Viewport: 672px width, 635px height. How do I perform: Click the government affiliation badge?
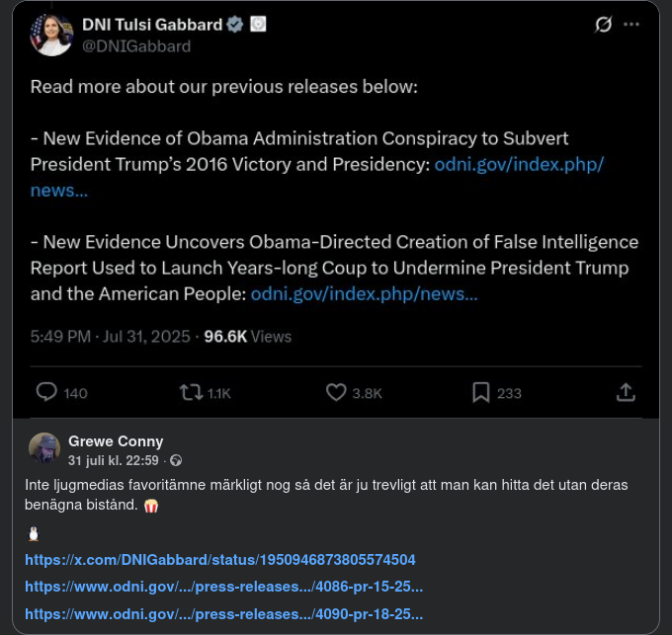[257, 26]
